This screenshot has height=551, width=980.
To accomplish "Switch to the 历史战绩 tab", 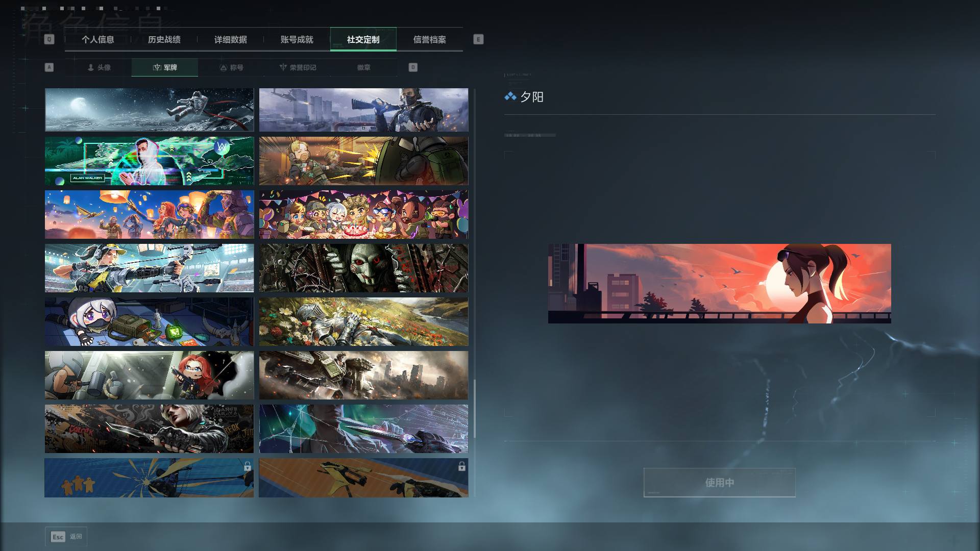I will pyautogui.click(x=164, y=39).
